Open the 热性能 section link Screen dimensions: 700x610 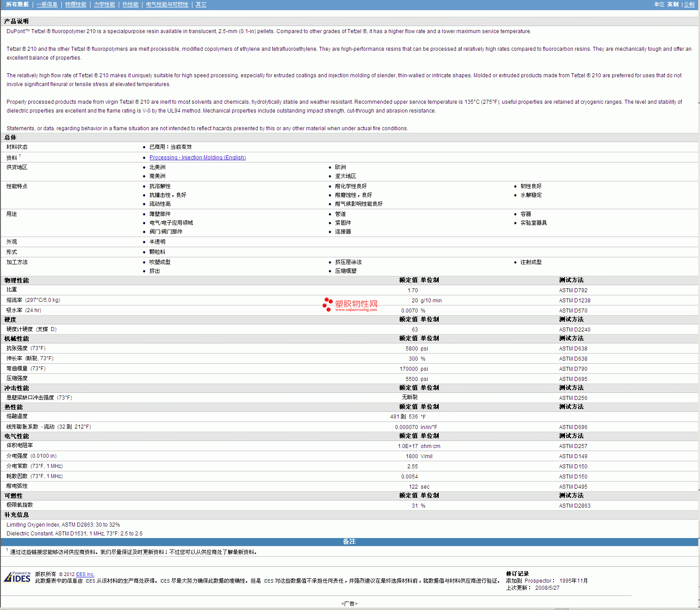[130, 4]
